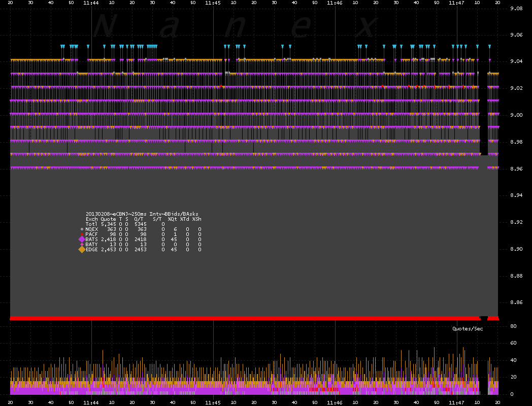532x406 pixels.
Task: Click the gray NQEX legend dot
Action: [x=82, y=229]
